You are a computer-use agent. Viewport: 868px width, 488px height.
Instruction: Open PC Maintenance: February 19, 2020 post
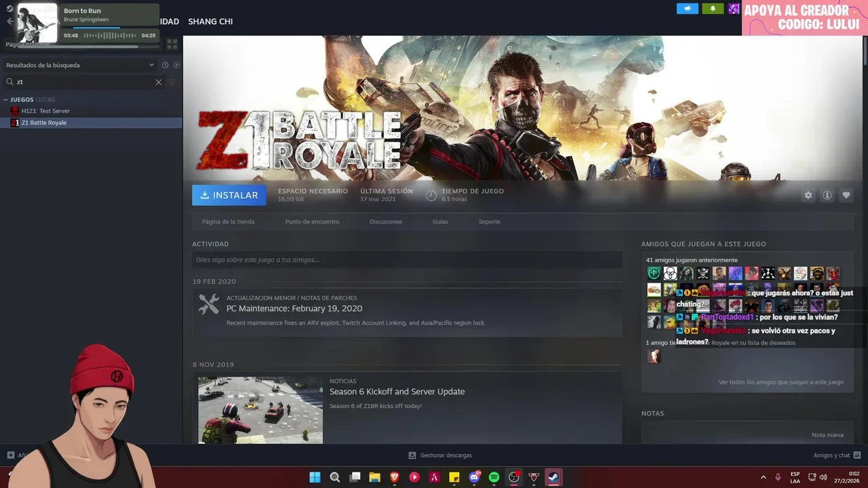(294, 308)
